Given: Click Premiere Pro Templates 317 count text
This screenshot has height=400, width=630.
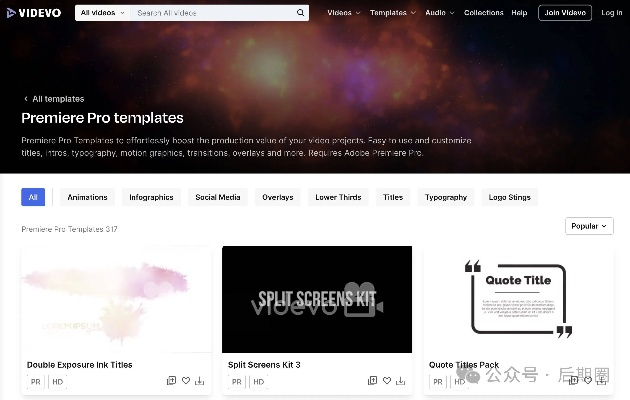Looking at the screenshot, I should tap(69, 229).
